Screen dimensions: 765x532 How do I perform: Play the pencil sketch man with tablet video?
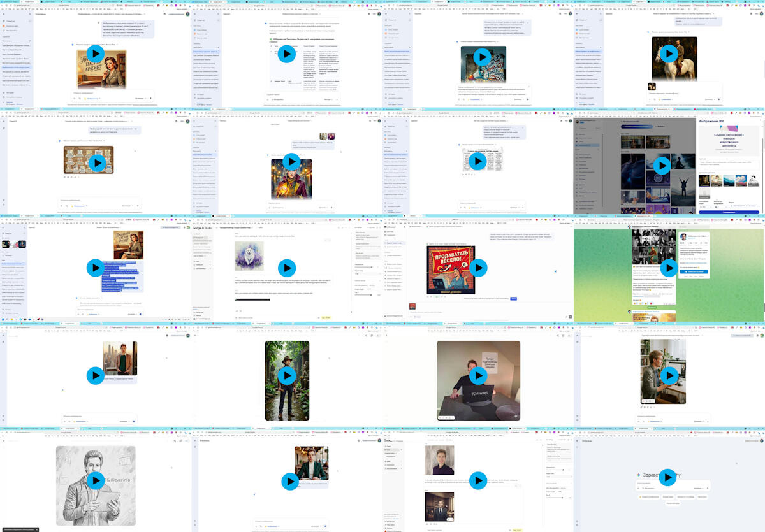coord(96,480)
